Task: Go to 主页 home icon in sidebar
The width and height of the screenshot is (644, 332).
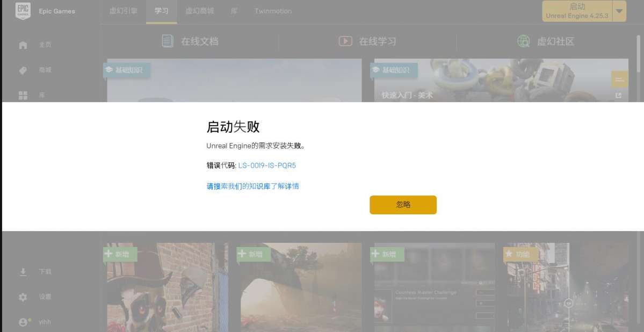Action: (23, 45)
